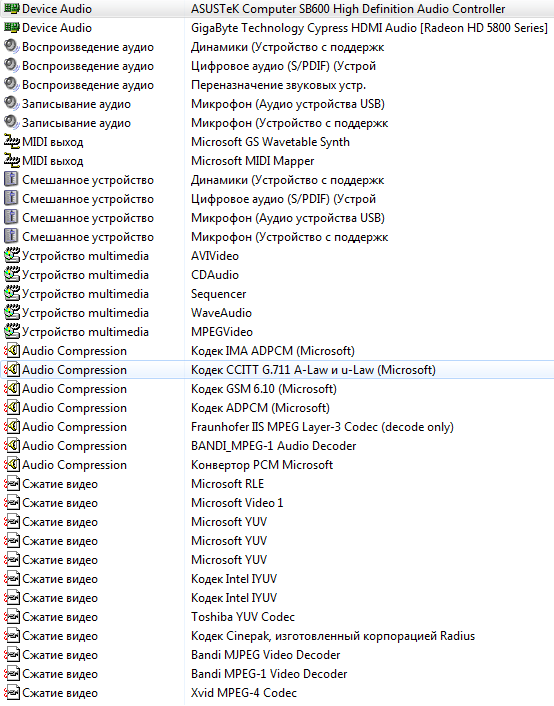This screenshot has height=706, width=554.
Task: Click the audio codec icon for GSM 6.10
Action: pos(12,388)
